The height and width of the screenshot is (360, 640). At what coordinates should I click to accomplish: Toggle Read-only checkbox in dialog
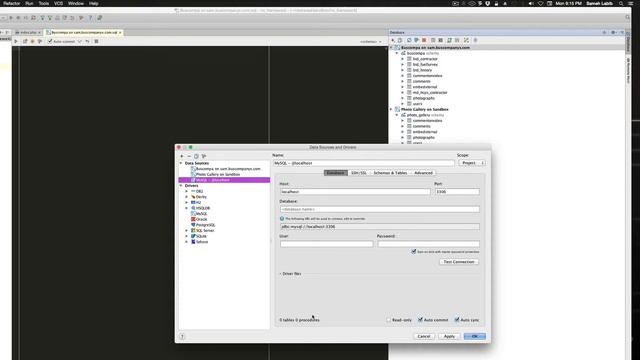click(389, 320)
